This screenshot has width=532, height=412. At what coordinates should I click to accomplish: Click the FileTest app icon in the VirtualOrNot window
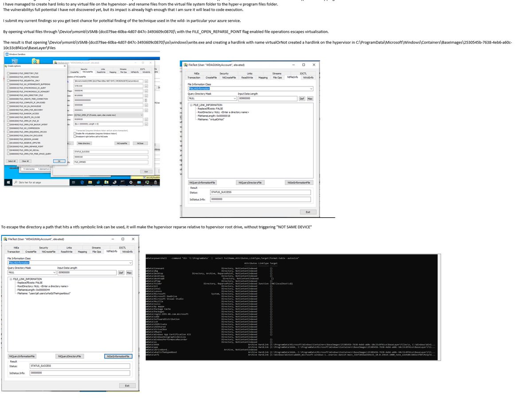(185, 65)
